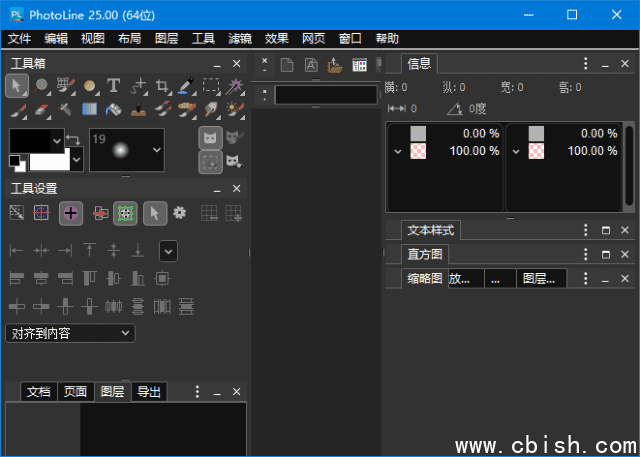The image size is (640, 457).
Task: Open the 窗口 menu
Action: [350, 39]
